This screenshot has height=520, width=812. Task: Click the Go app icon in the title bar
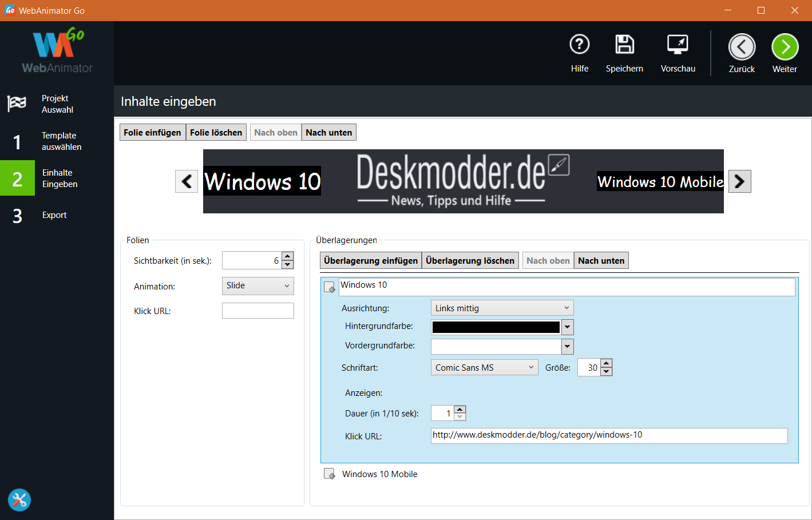coord(10,10)
